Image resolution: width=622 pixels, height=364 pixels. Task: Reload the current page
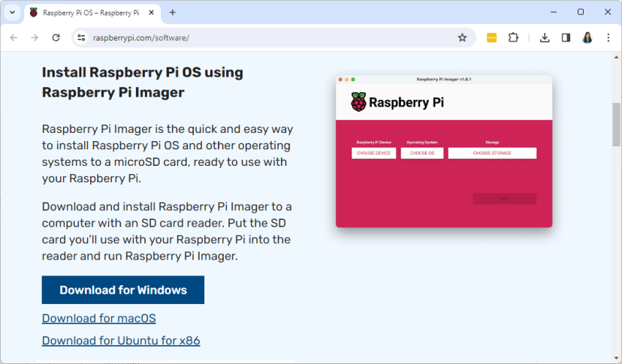click(x=56, y=38)
